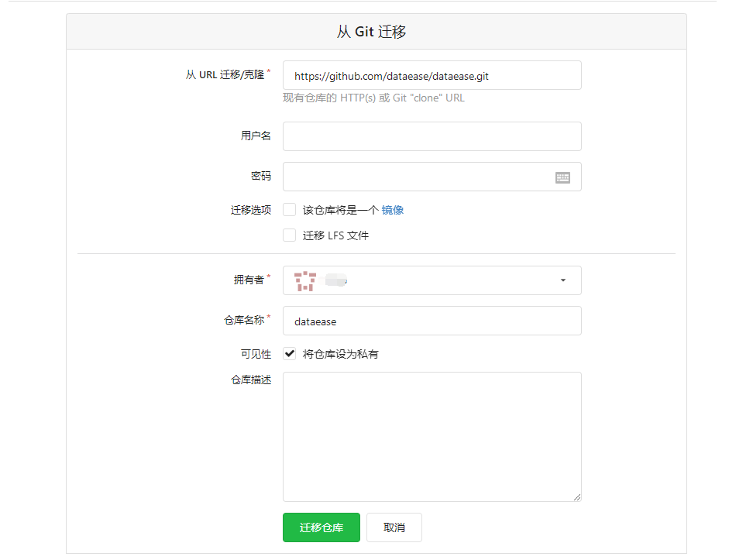Focus the clone URL input field
Viewport: 729px width, 560px height.
[x=432, y=76]
